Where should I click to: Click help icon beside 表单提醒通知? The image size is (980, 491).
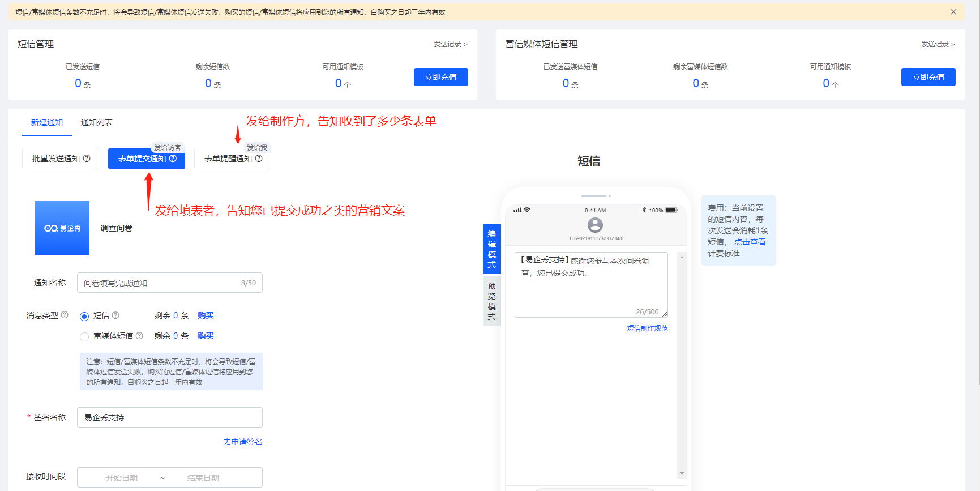259,159
